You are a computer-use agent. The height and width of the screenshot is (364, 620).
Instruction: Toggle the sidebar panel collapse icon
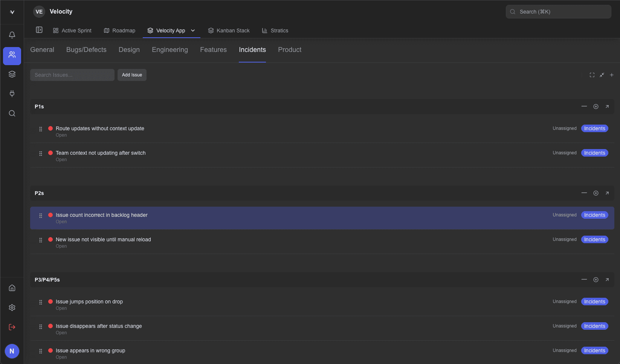pos(39,30)
